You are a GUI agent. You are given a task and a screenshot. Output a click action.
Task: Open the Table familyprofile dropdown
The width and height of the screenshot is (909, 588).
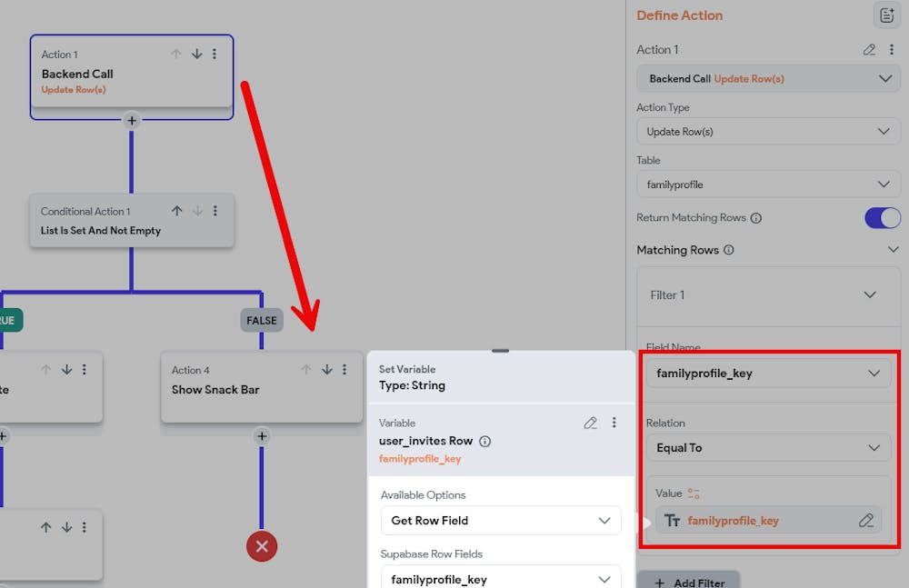768,184
